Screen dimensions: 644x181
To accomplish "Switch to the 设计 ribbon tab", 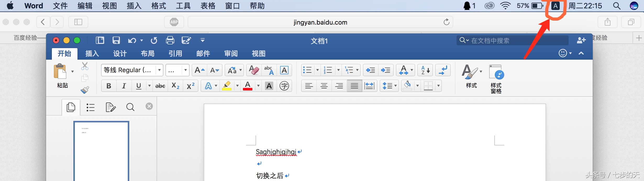I will click(x=120, y=54).
